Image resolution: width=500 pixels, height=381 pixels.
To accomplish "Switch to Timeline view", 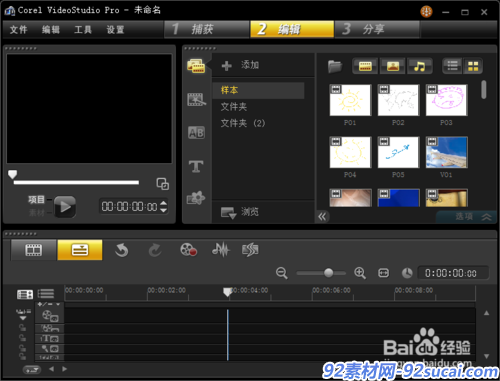I will (80, 250).
